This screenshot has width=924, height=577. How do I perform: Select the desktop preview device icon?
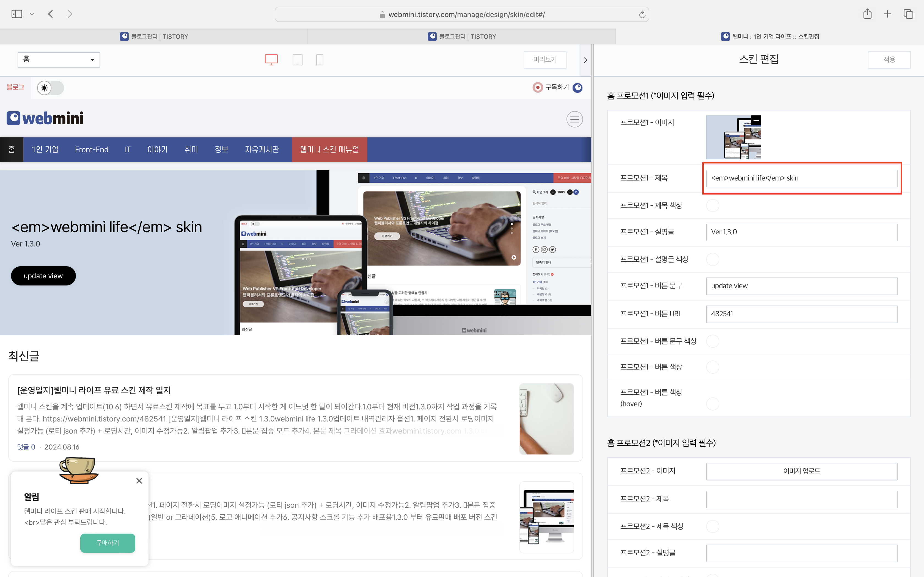tap(271, 60)
